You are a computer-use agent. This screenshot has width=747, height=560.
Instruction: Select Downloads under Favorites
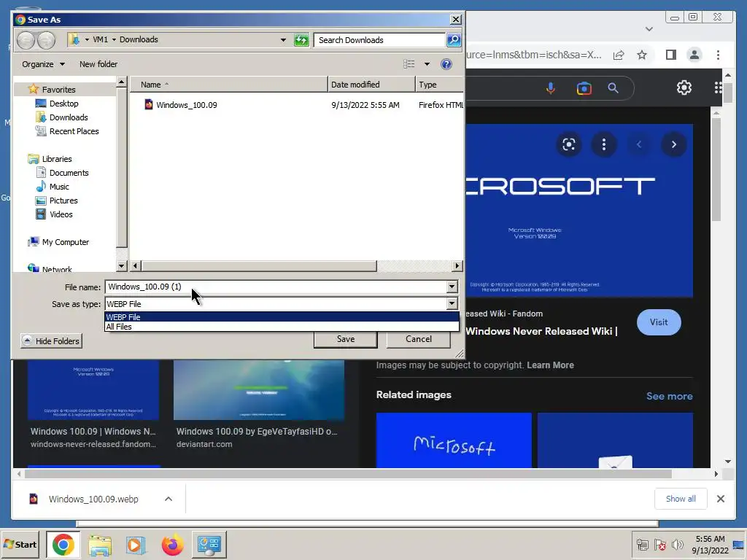click(68, 117)
